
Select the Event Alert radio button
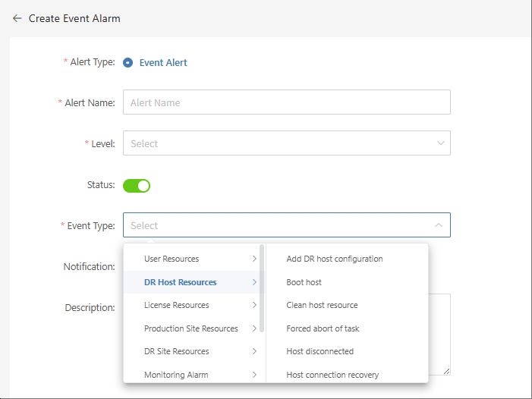click(x=128, y=63)
